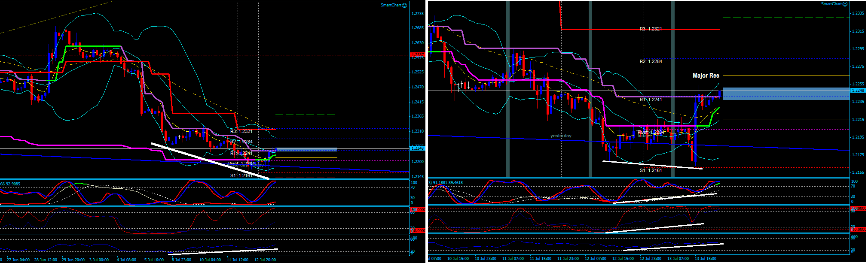Viewport: 868px width, 266px height.
Task: Click '11 Jul 23:00' on right time axis
Action: pos(568,259)
